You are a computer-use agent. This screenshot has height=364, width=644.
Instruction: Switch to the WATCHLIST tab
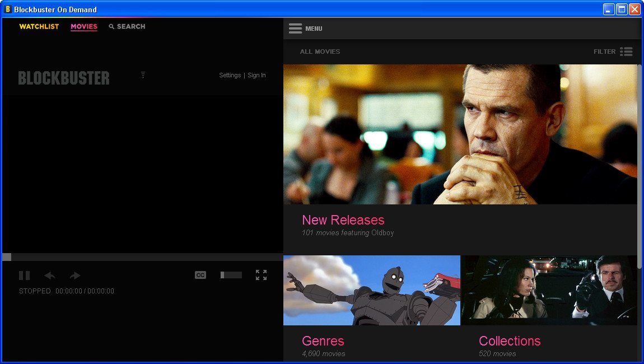(39, 26)
